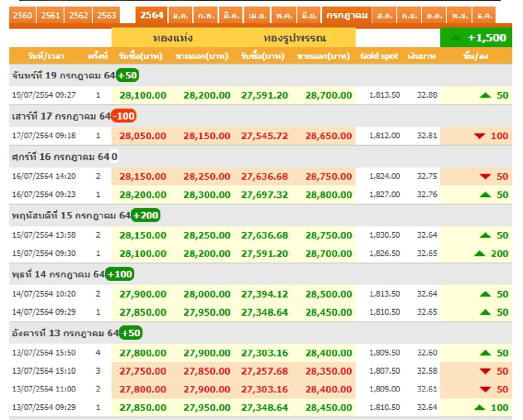Open the ต.ค. month tab
523x420 pixels.
[x=434, y=16]
